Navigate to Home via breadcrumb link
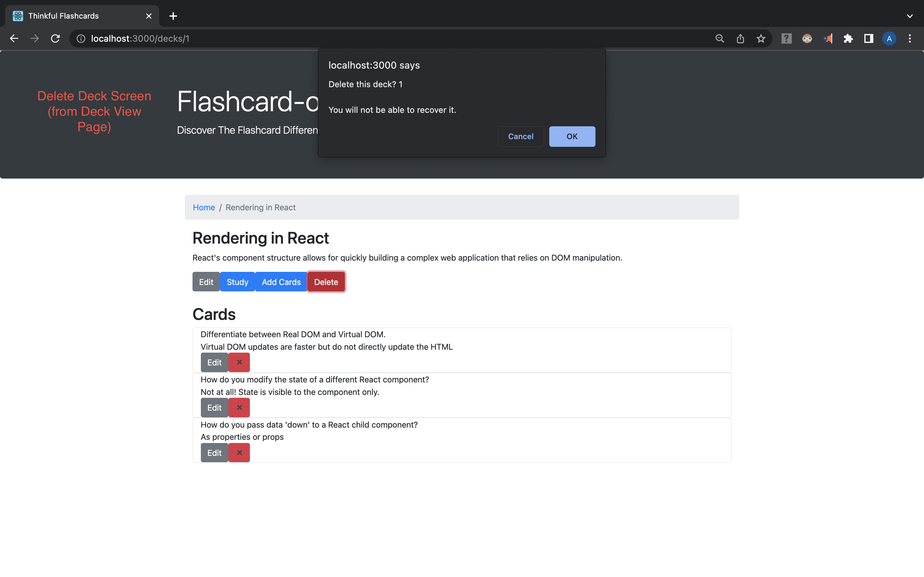The height and width of the screenshot is (577, 924). (204, 207)
